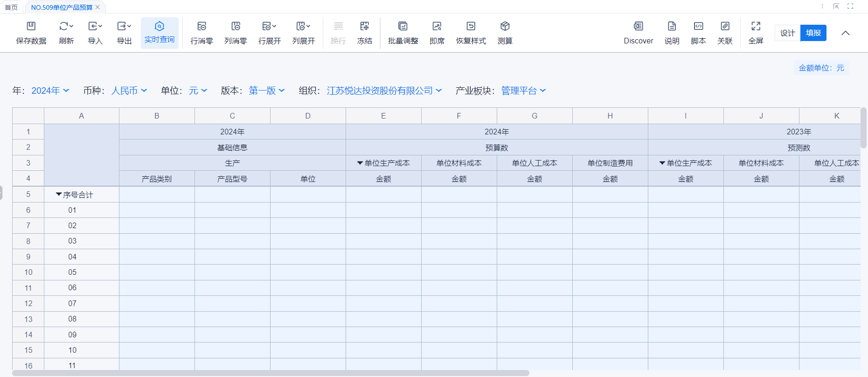Expand the organization 江苏悦达投资股份有限公司 dropdown
868x377 pixels.
384,91
